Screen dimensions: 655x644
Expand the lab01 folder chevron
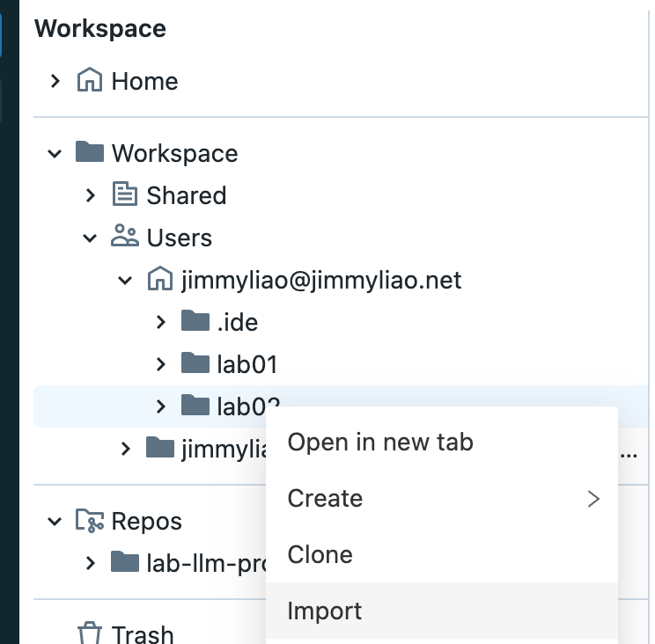(160, 363)
